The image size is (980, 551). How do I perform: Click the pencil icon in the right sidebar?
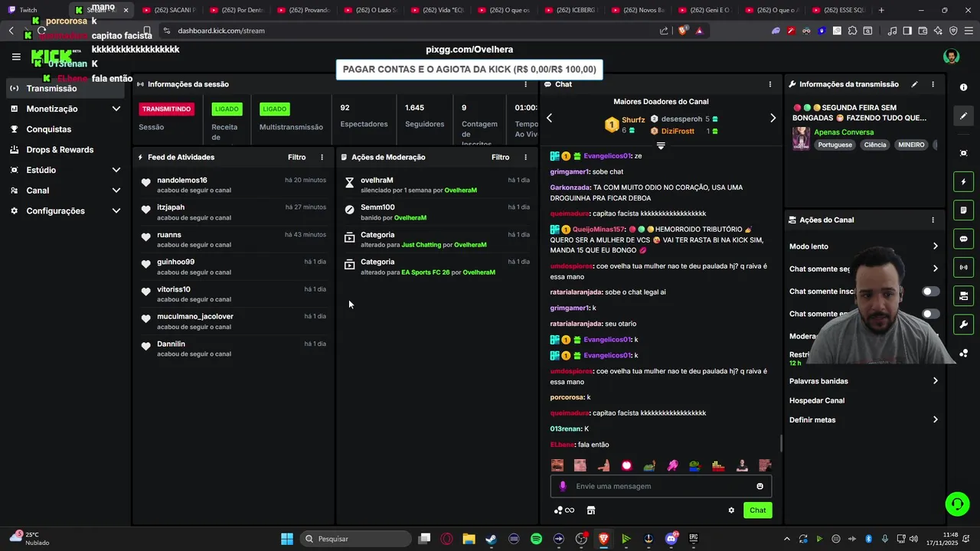pyautogui.click(x=964, y=116)
